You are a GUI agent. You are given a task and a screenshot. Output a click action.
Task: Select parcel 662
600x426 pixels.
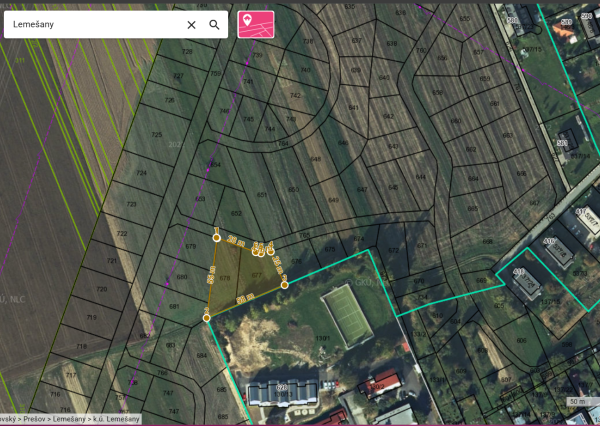click(471, 149)
